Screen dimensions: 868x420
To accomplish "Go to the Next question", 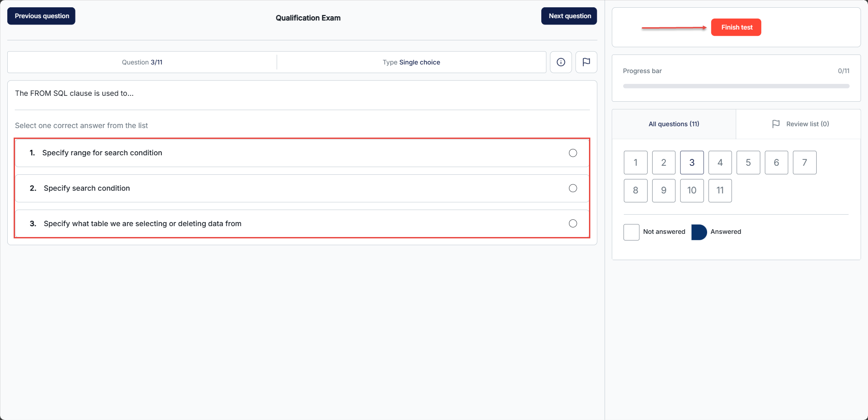I will pos(569,16).
